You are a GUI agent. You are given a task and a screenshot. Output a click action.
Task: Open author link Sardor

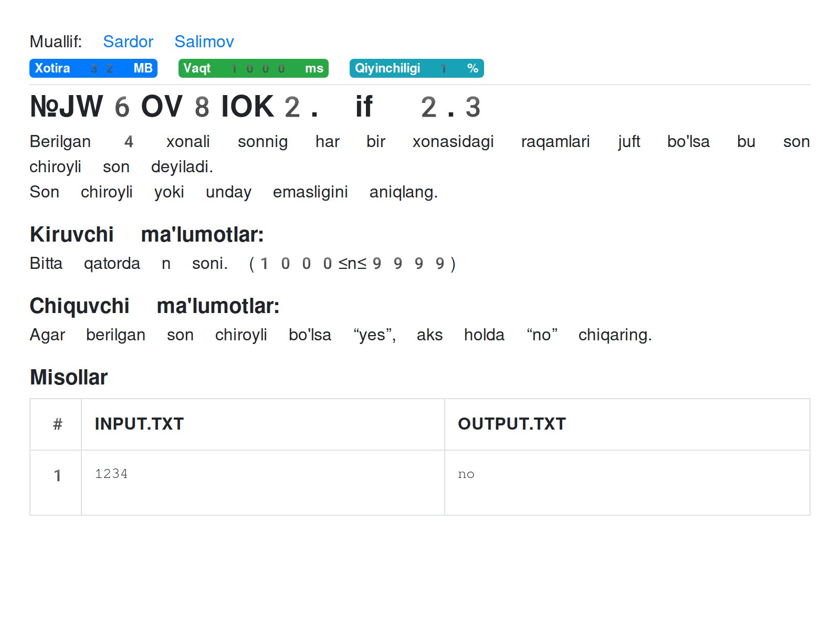click(x=128, y=41)
